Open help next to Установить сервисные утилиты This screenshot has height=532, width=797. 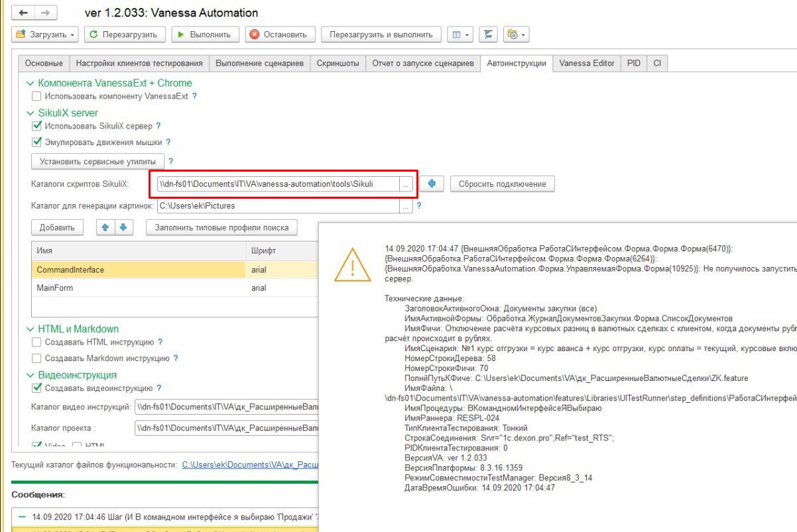pyautogui.click(x=170, y=161)
